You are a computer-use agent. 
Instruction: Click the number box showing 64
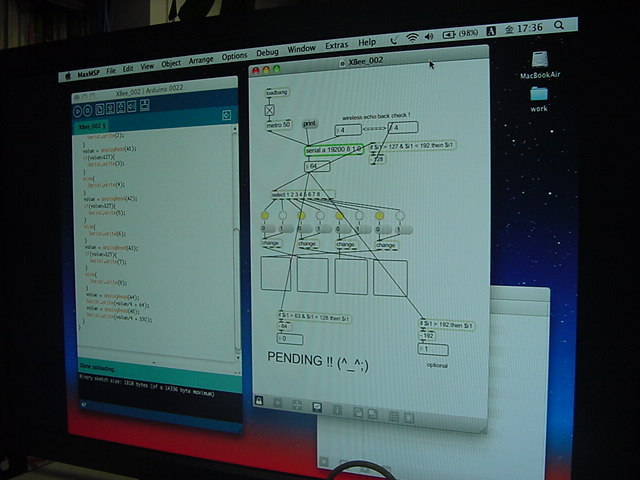pos(317,166)
